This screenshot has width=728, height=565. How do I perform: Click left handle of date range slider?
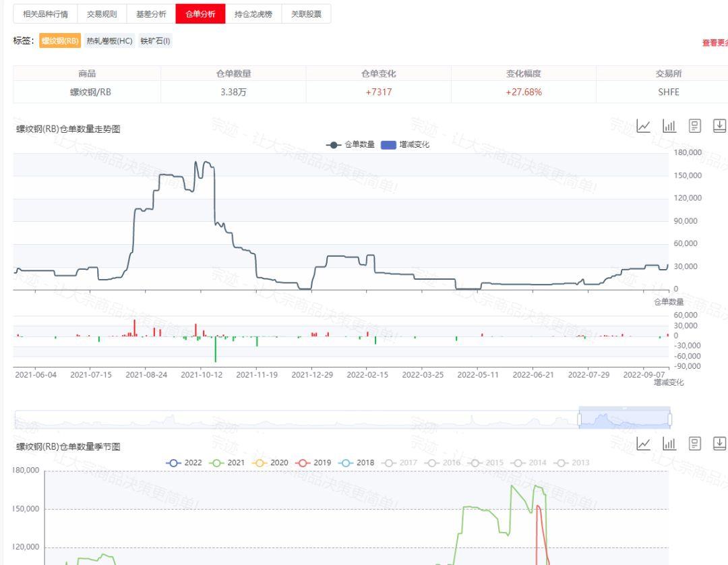click(580, 419)
